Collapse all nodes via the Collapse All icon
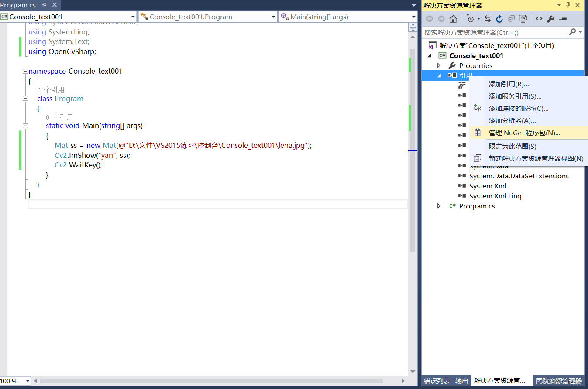The height and width of the screenshot is (389, 588). pyautogui.click(x=511, y=19)
